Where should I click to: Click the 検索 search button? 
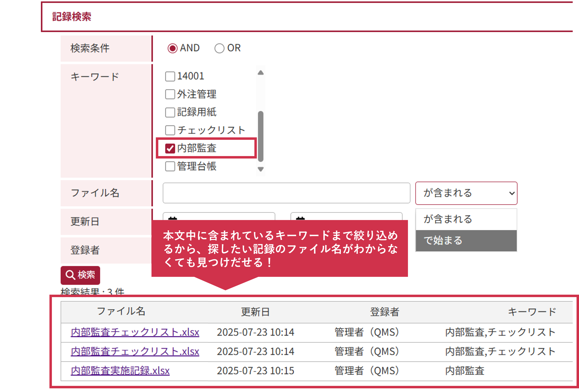pyautogui.click(x=80, y=275)
